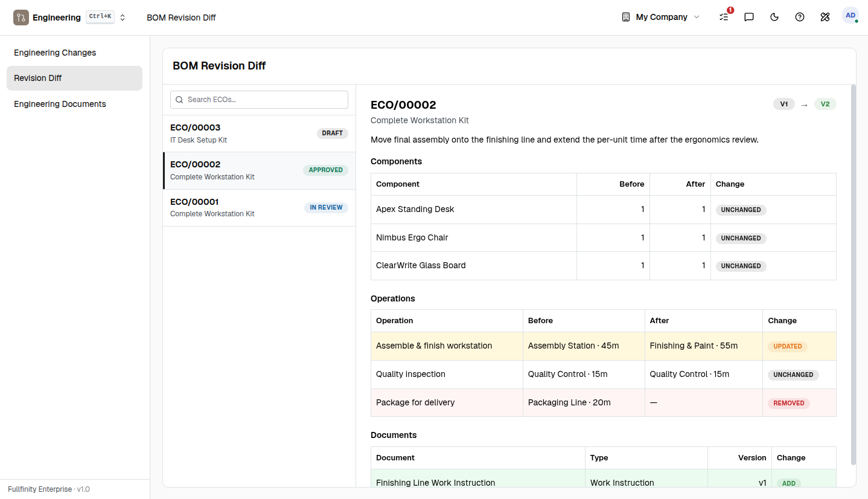868x499 pixels.
Task: Click the Packaging Line · 20m cell
Action: pos(584,402)
